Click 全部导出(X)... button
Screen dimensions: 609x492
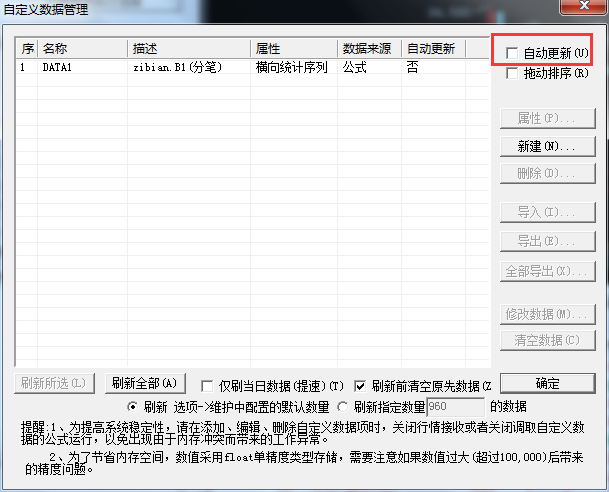(x=548, y=271)
